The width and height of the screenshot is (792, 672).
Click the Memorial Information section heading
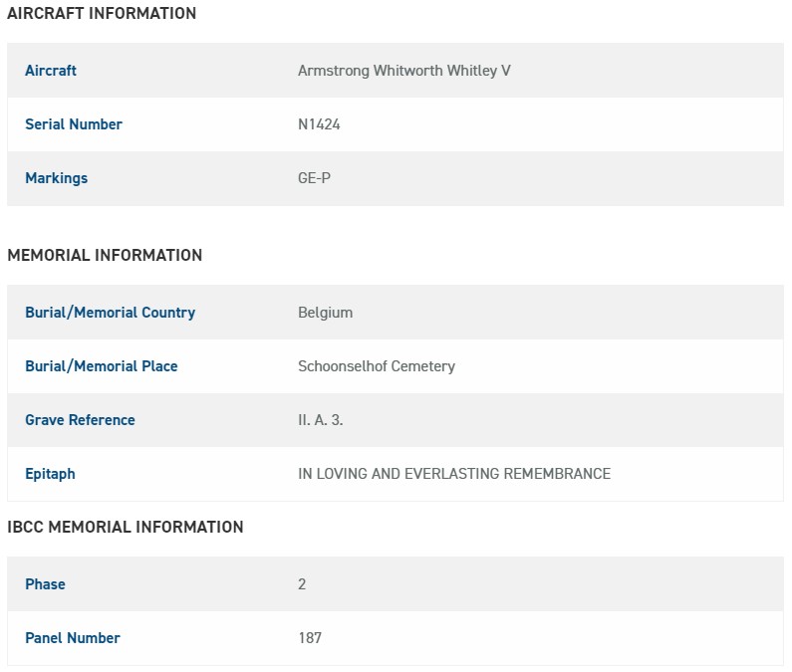click(x=105, y=256)
